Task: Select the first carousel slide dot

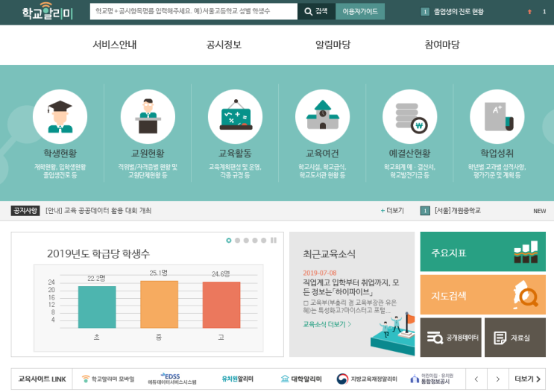Action: click(229, 241)
